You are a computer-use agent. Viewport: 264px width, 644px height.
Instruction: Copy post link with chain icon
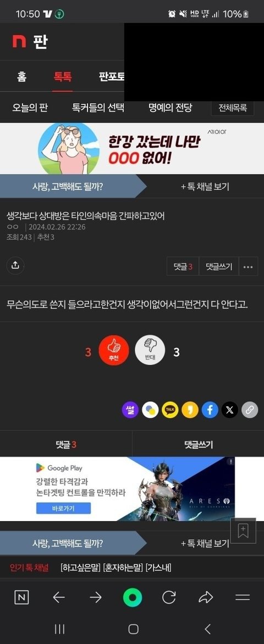(250, 410)
